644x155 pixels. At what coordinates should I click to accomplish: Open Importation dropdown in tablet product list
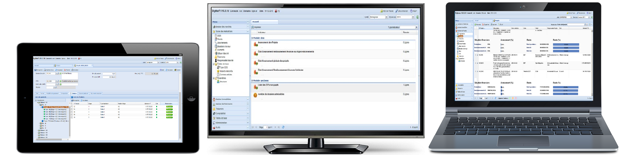pyautogui.click(x=40, y=100)
